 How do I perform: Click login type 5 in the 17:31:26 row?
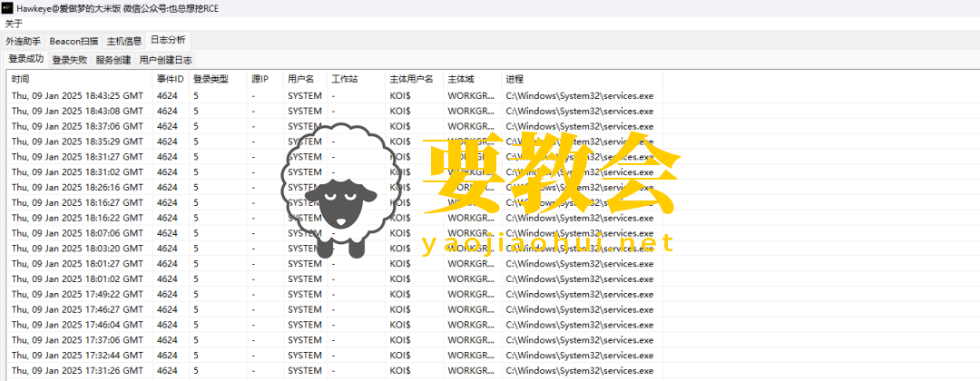click(196, 370)
